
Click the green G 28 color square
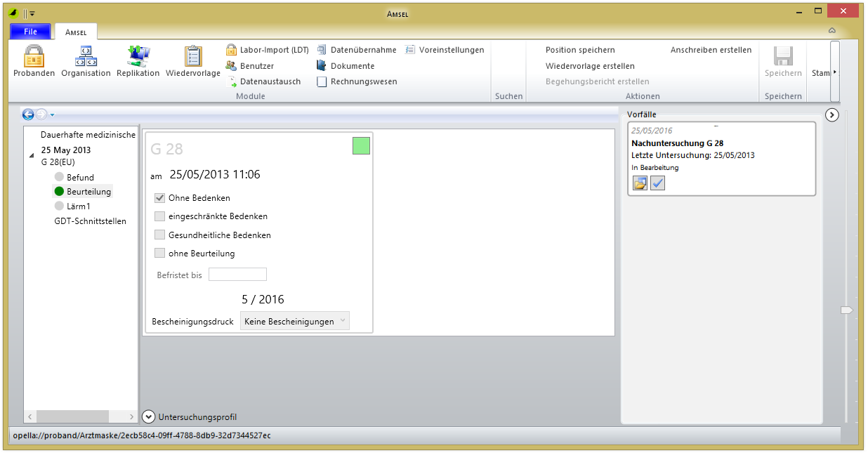361,146
